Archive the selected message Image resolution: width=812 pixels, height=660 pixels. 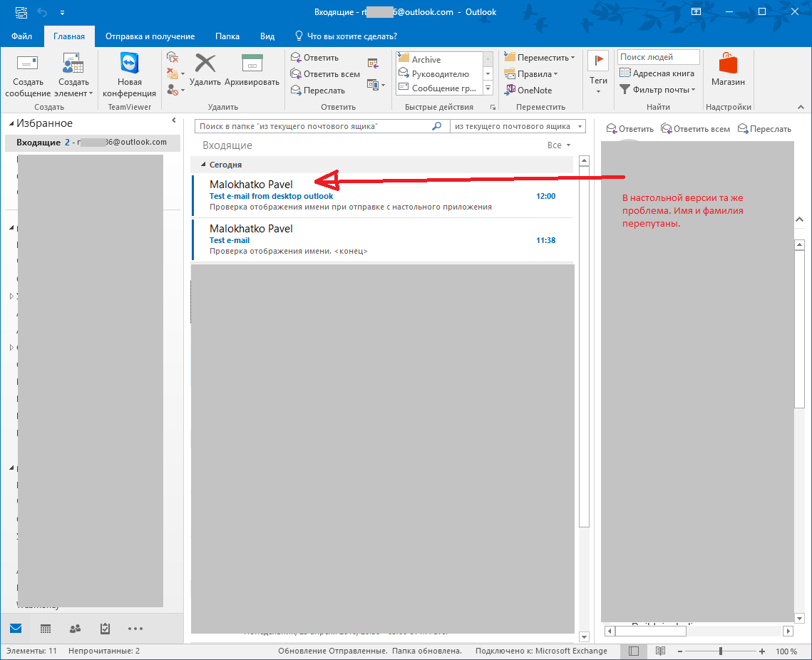[x=252, y=69]
